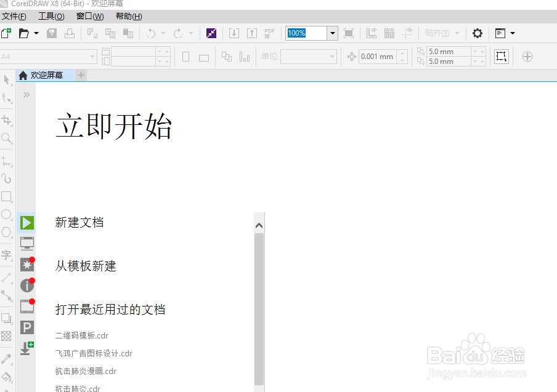Image resolution: width=557 pixels, height=392 pixels.
Task: Click the green Get Started sidebar icon
Action: tap(26, 223)
